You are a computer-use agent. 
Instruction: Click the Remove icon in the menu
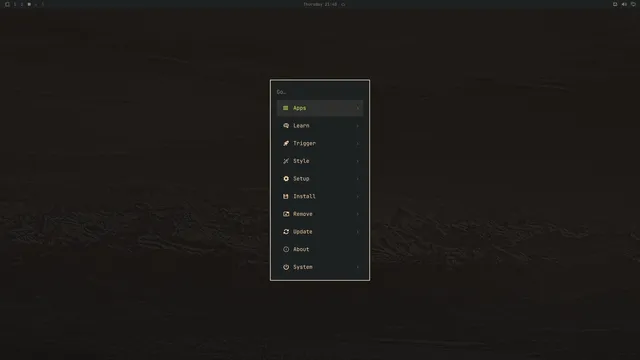click(x=286, y=214)
